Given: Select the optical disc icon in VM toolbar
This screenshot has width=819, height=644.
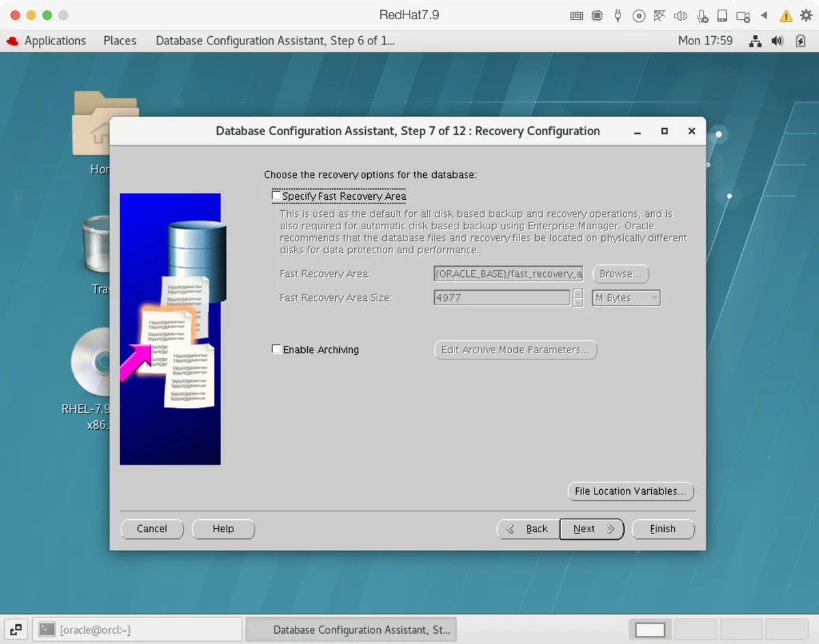Looking at the screenshot, I should 639,15.
